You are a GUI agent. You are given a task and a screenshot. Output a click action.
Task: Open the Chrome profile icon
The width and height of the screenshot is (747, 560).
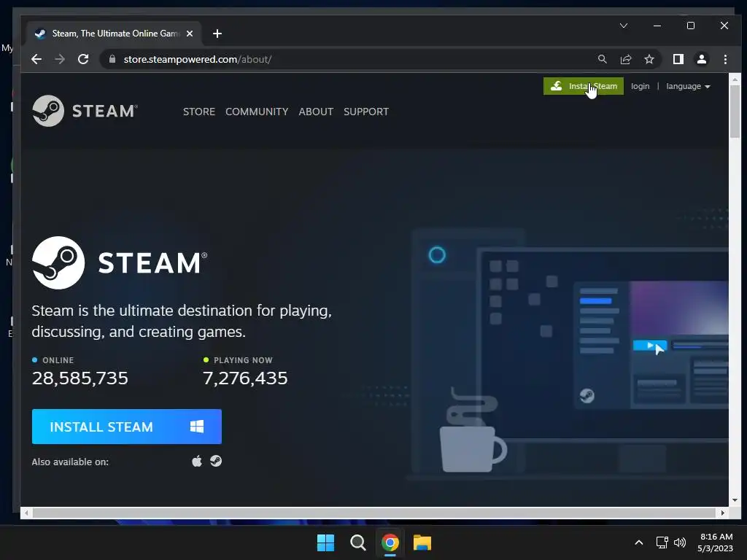point(701,59)
